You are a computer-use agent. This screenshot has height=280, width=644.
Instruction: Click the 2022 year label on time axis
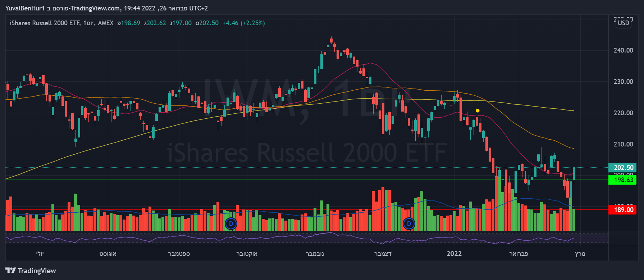454,254
